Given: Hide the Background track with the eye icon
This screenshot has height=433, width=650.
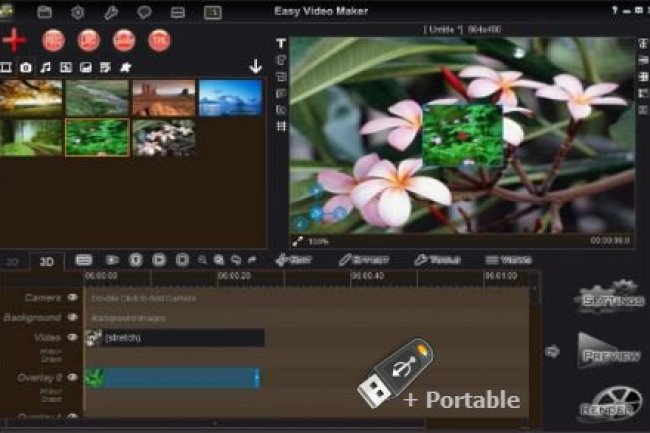Looking at the screenshot, I should tap(72, 317).
